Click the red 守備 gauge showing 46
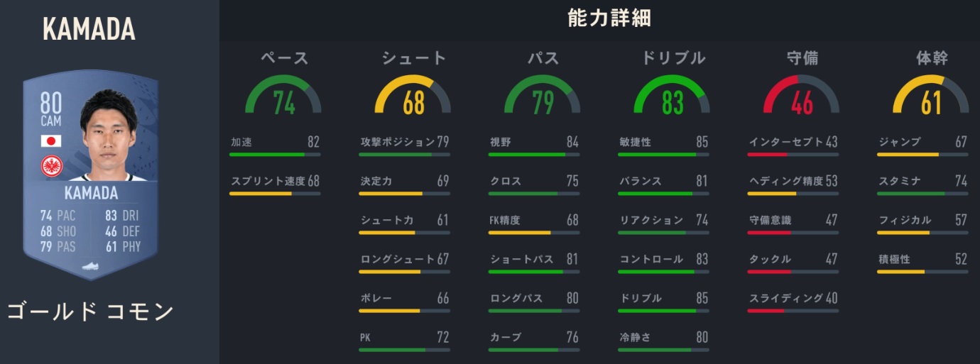 pos(802,96)
